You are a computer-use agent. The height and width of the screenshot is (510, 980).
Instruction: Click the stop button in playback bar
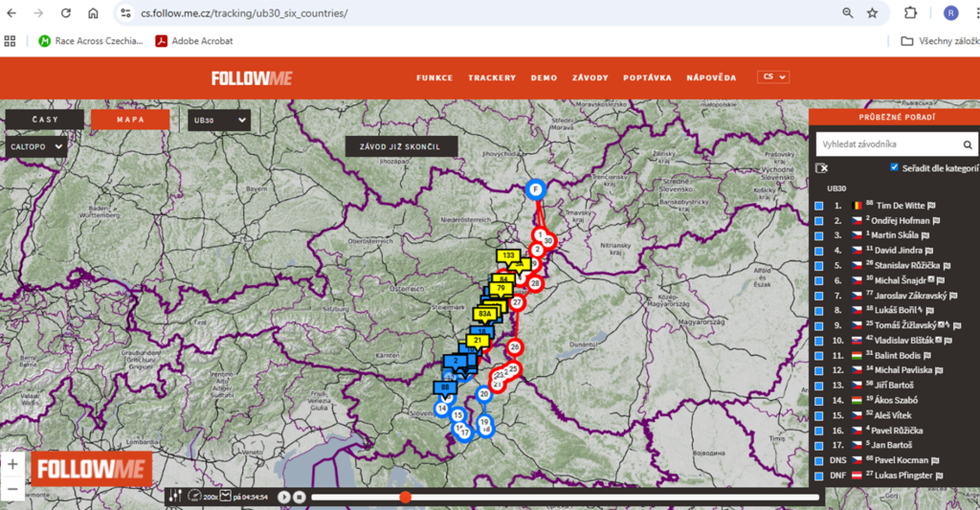click(299, 497)
